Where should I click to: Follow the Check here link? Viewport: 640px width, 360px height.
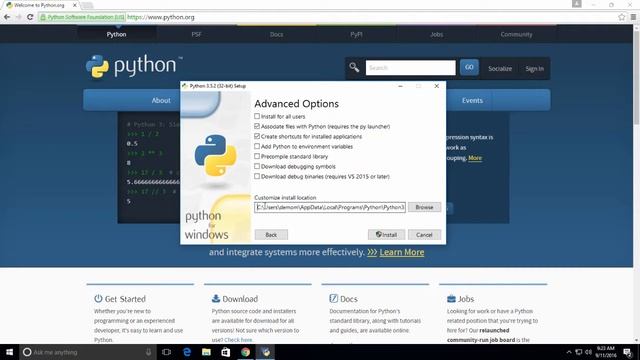[x=238, y=340]
